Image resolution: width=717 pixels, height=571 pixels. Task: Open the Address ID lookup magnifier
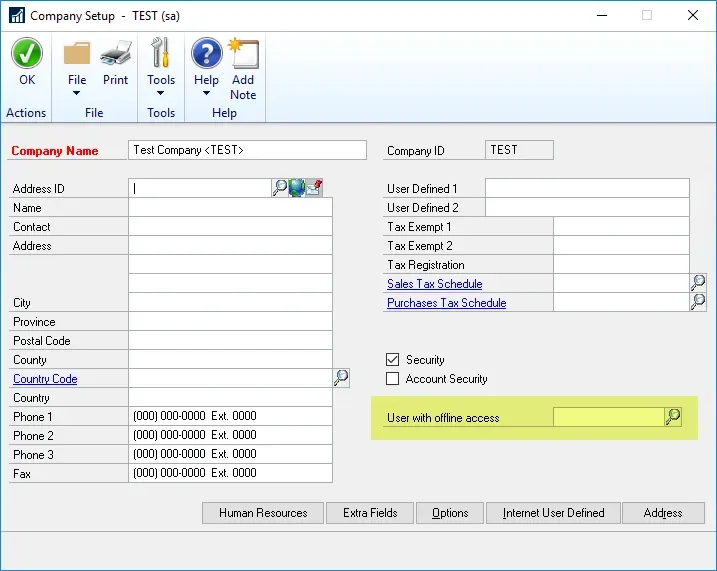(x=280, y=187)
